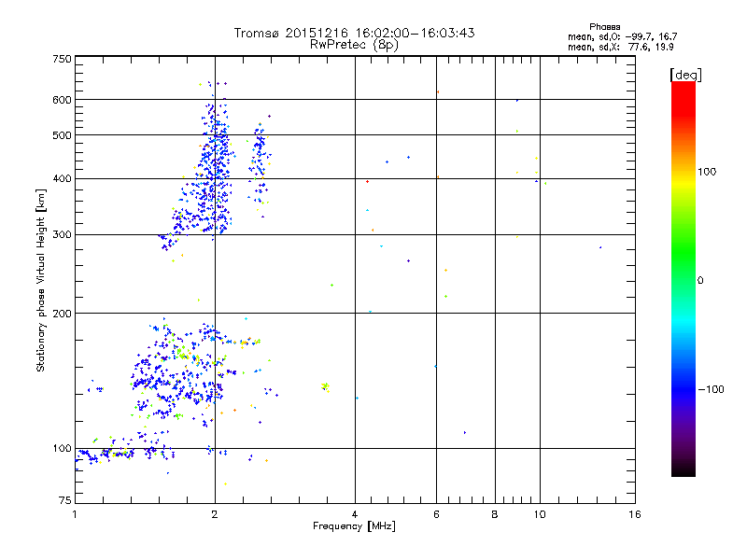This screenshot has height=560, width=747.
Task: Click the colorbar label '100'
Action: (707, 172)
